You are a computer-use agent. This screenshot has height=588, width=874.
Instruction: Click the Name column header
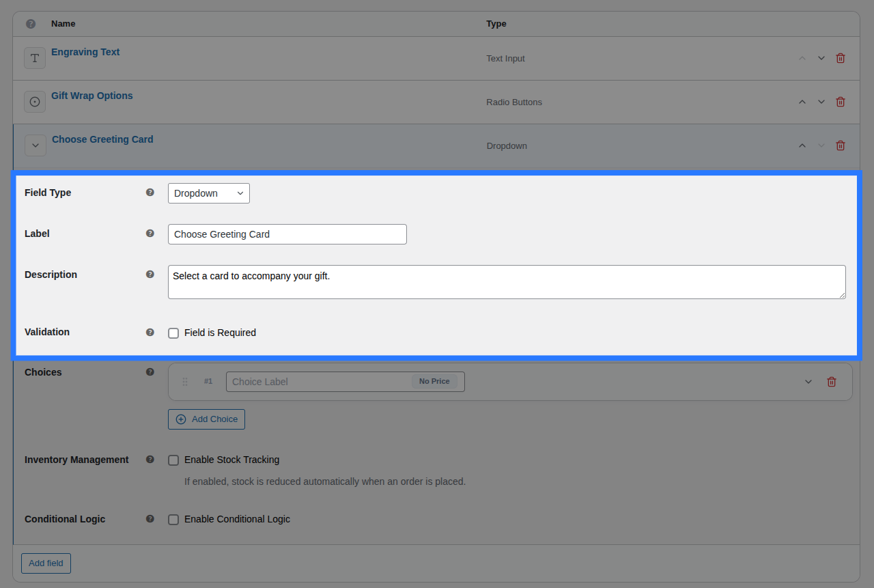[64, 24]
